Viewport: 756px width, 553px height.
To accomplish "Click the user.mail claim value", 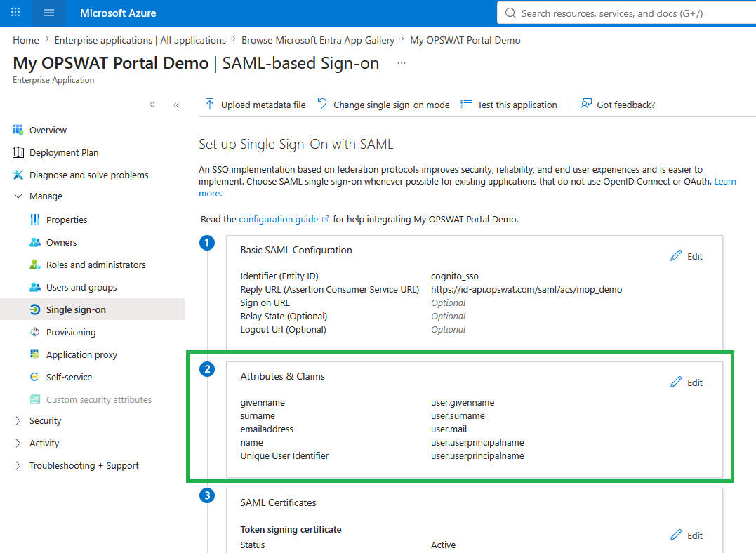I will [449, 429].
